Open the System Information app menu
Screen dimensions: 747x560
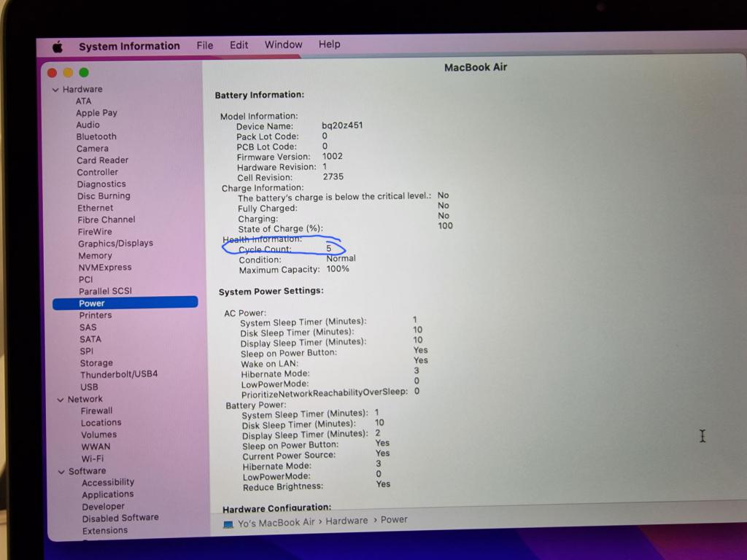pyautogui.click(x=129, y=46)
